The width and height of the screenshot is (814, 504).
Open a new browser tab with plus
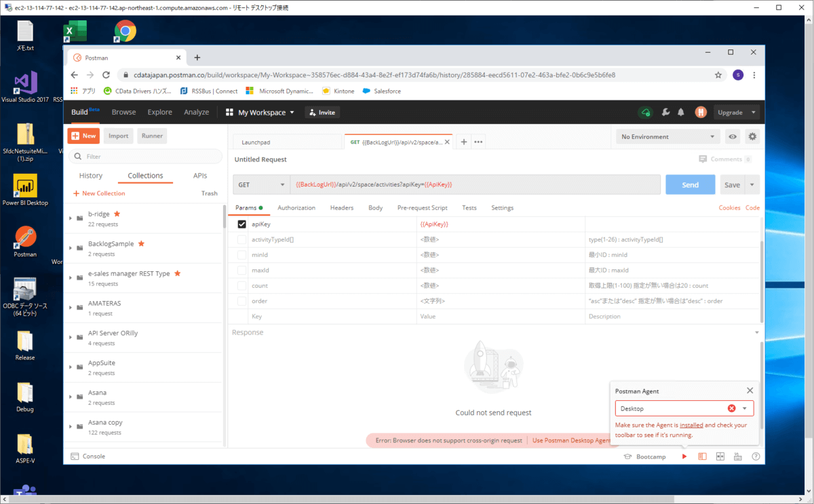pyautogui.click(x=197, y=58)
